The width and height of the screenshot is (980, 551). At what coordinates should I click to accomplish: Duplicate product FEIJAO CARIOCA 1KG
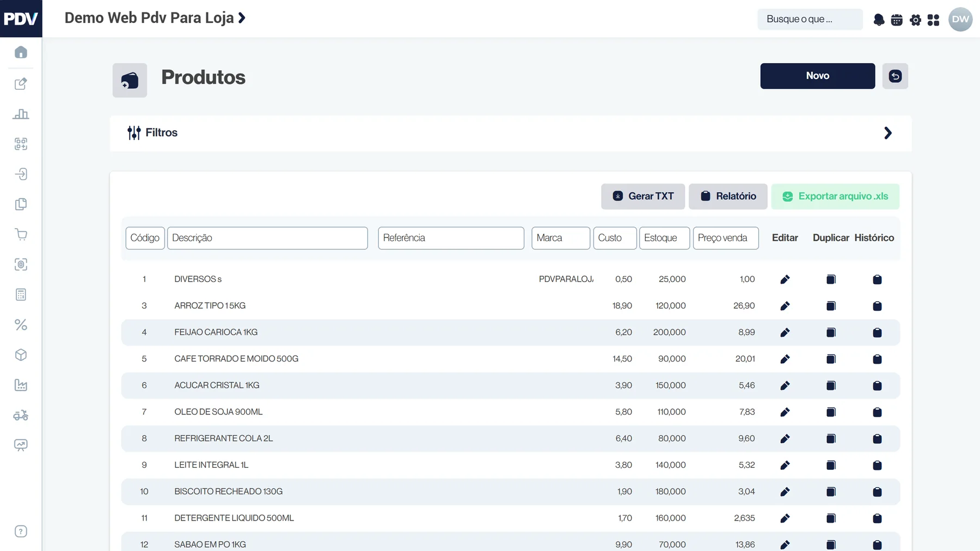coord(831,333)
